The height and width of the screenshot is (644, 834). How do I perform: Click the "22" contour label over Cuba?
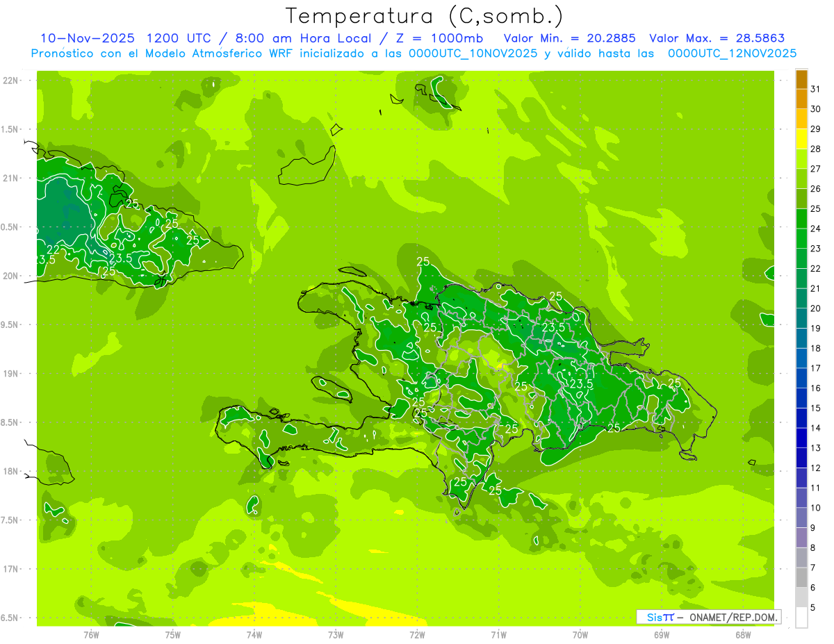click(x=54, y=249)
